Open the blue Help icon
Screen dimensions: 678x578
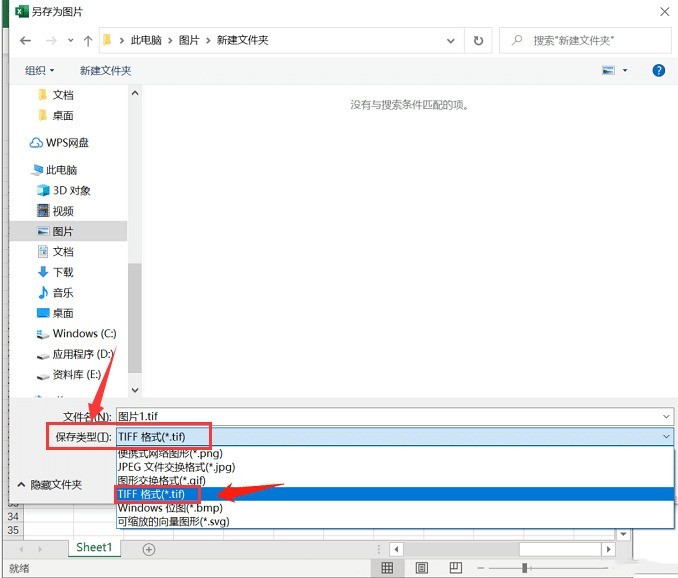(659, 70)
